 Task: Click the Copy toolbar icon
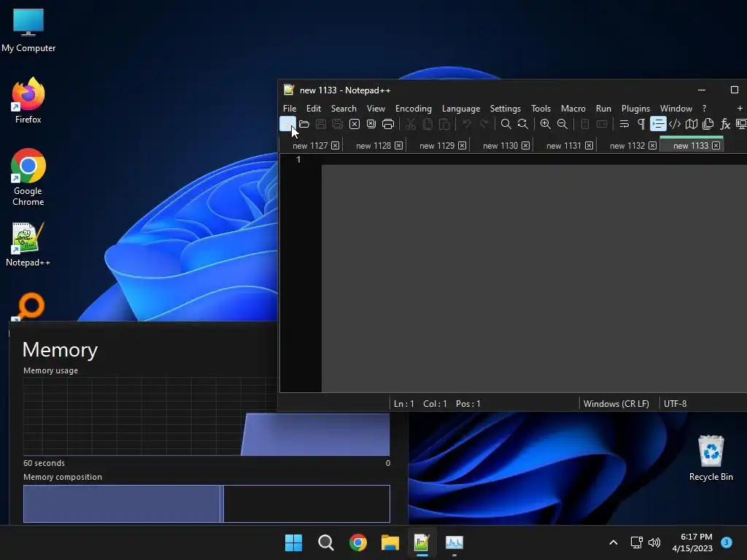427,124
